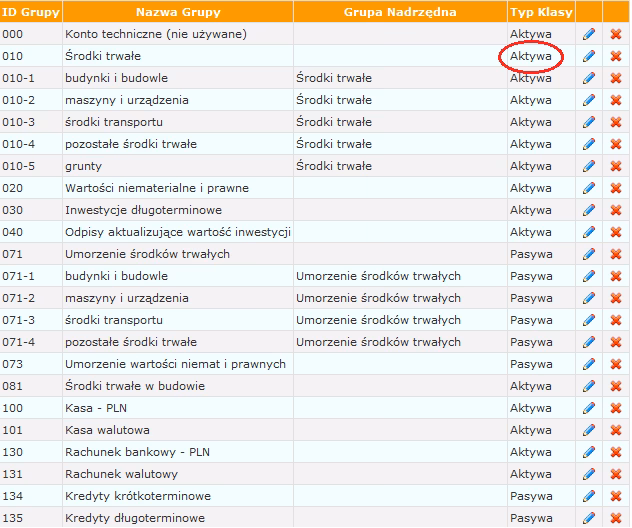The image size is (632, 528).
Task: Delete Wartości niematerialne i prawne group
Action: tap(616, 188)
